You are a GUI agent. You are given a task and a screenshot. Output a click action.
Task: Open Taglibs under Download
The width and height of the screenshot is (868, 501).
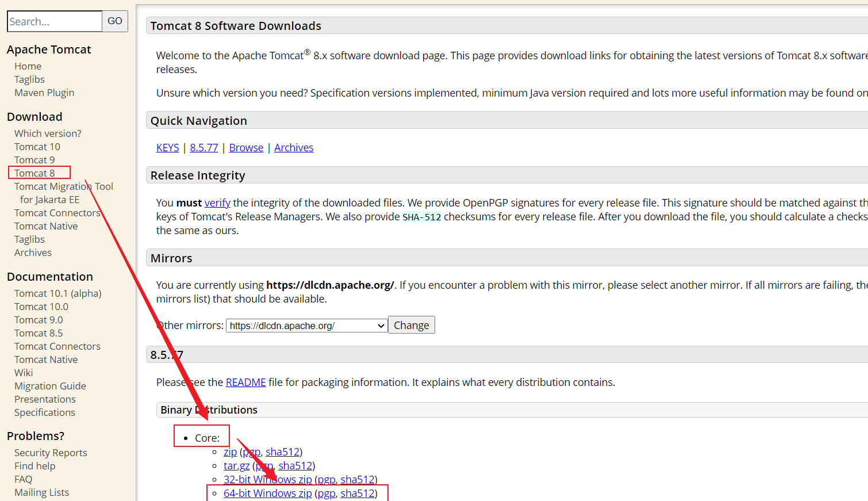[x=29, y=239]
